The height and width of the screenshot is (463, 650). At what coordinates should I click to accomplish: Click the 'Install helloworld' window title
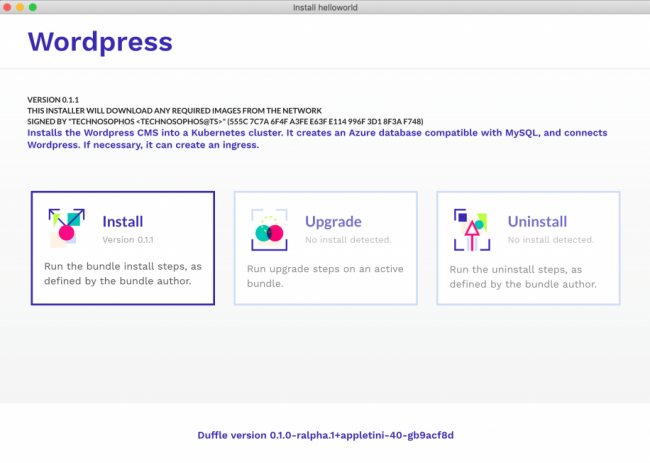(x=325, y=7)
